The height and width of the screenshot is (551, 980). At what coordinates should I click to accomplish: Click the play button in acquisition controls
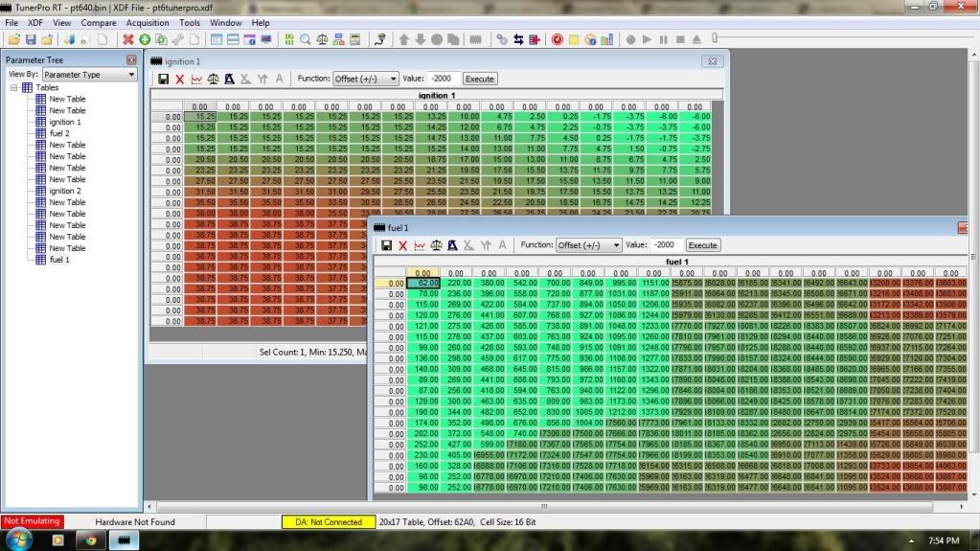pos(647,39)
